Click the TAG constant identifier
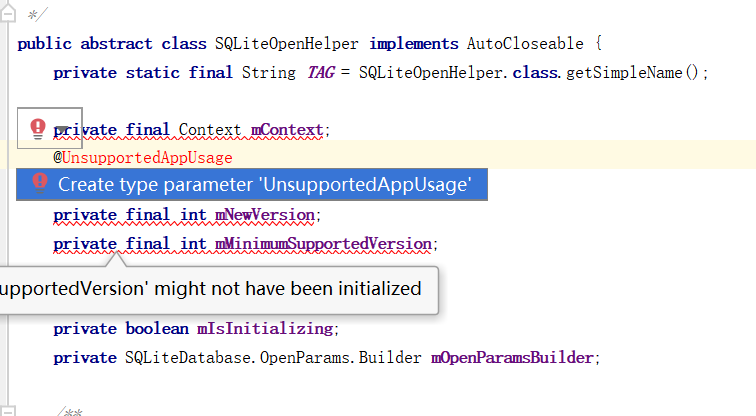This screenshot has height=416, width=756. (x=321, y=73)
